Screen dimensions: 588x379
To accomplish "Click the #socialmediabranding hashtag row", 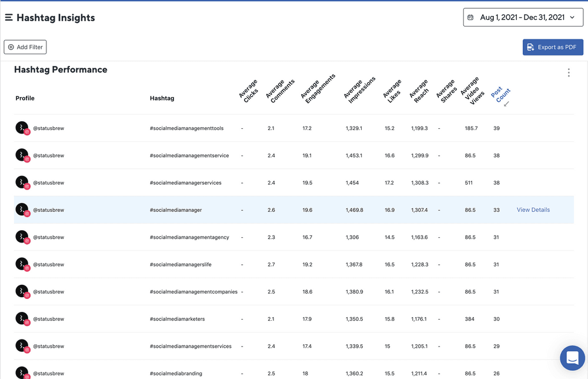I will pos(176,374).
